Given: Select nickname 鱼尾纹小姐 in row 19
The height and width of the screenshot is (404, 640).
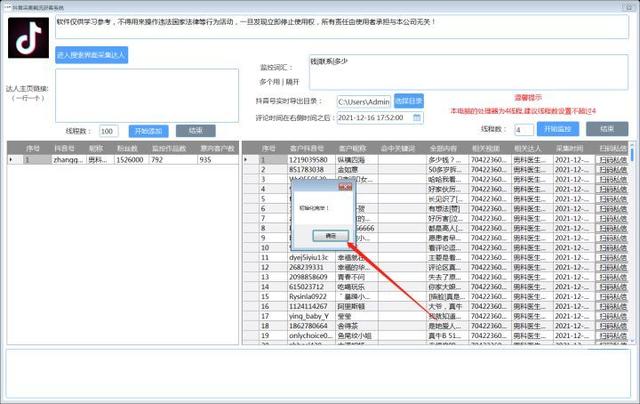Looking at the screenshot, I should coord(357,336).
